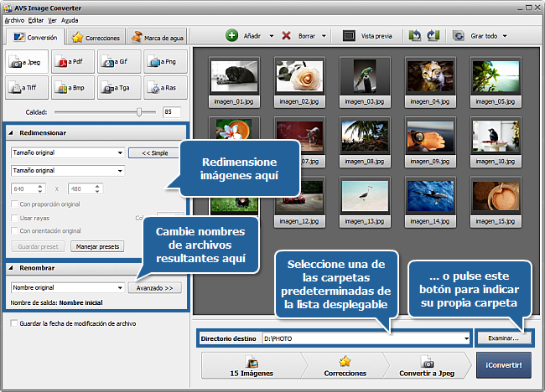Toggle 'Guardar la fecha de modificación' checkbox
Viewport: 545px width, 392px height.
13,323
